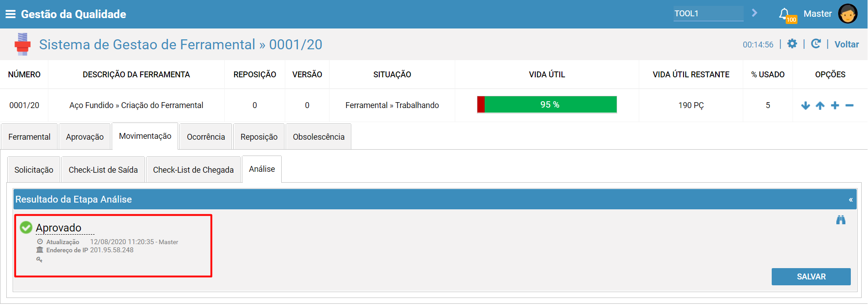Click the Ferramental » Trabalhando cell
Viewport: 868px width, 307px height.
tap(392, 105)
